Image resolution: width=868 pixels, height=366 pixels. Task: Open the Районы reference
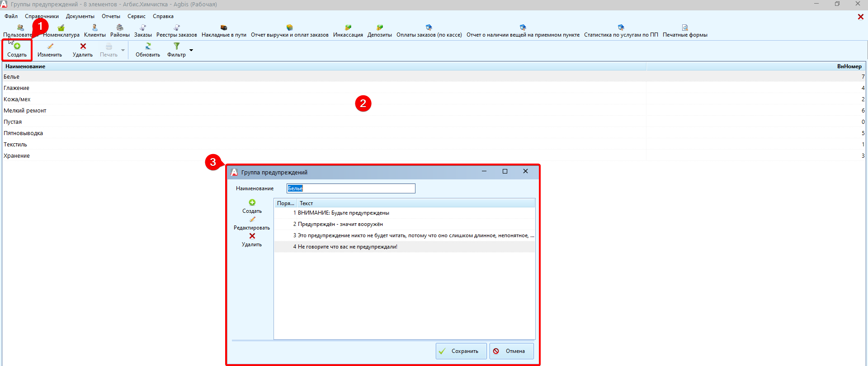click(120, 31)
